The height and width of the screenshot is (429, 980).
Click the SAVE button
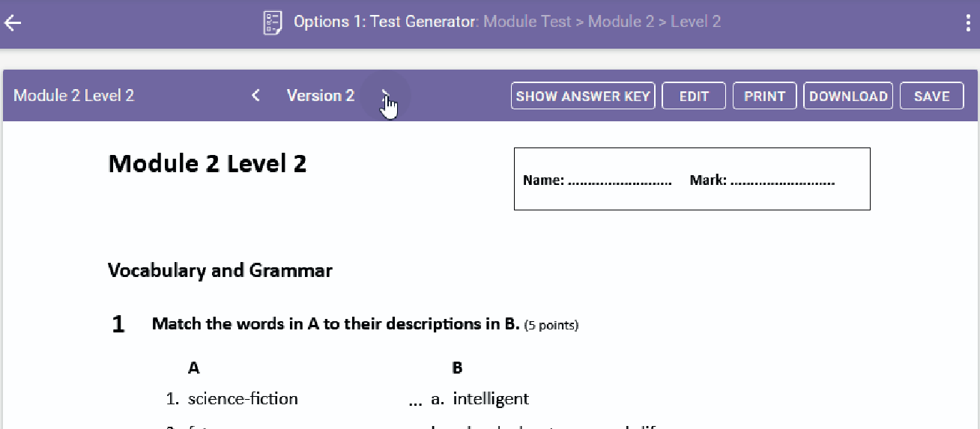pyautogui.click(x=932, y=96)
